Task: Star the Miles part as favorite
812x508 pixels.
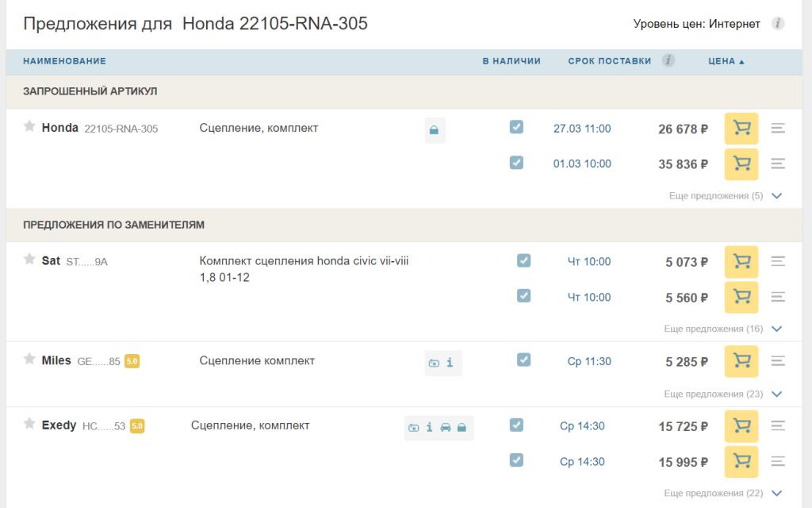Action: click(x=29, y=359)
